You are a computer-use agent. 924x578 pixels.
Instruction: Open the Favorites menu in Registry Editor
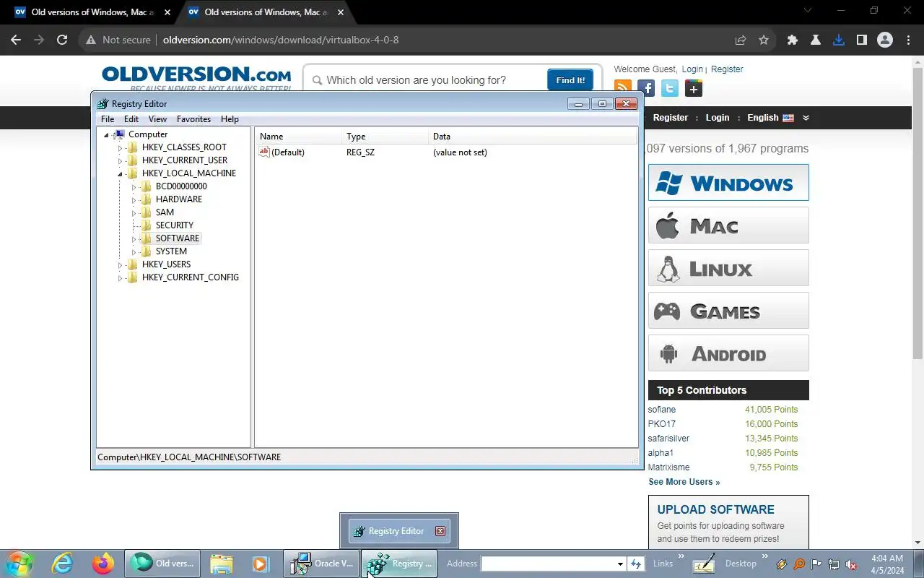[194, 119]
